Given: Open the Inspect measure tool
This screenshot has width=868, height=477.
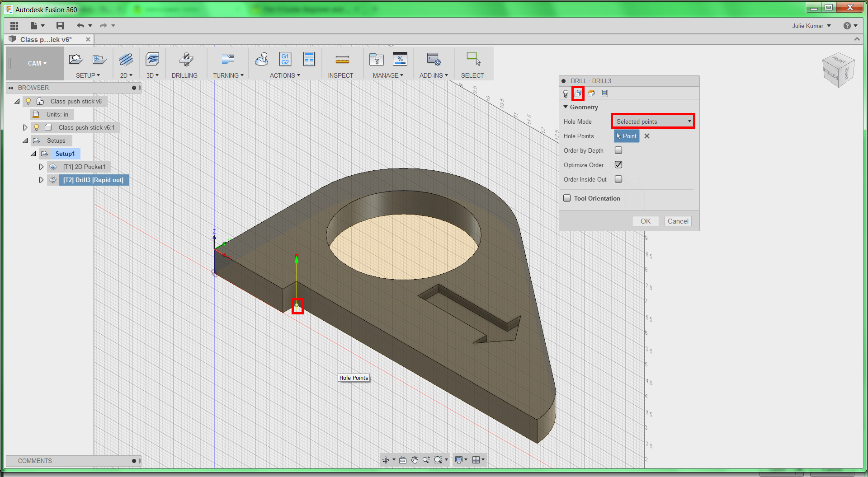Looking at the screenshot, I should click(342, 60).
